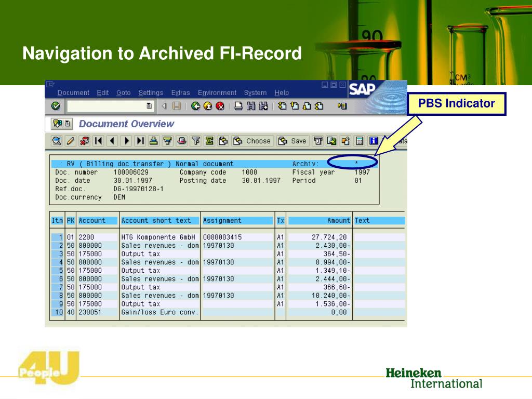Go to the previous item arrow icon
The height and width of the screenshot is (399, 532).
(112, 140)
